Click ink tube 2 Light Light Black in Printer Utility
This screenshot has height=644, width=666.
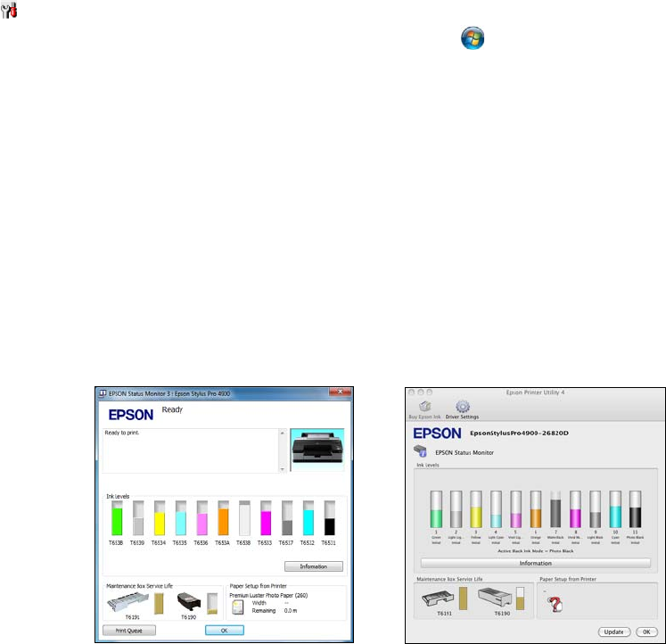[x=456, y=509]
